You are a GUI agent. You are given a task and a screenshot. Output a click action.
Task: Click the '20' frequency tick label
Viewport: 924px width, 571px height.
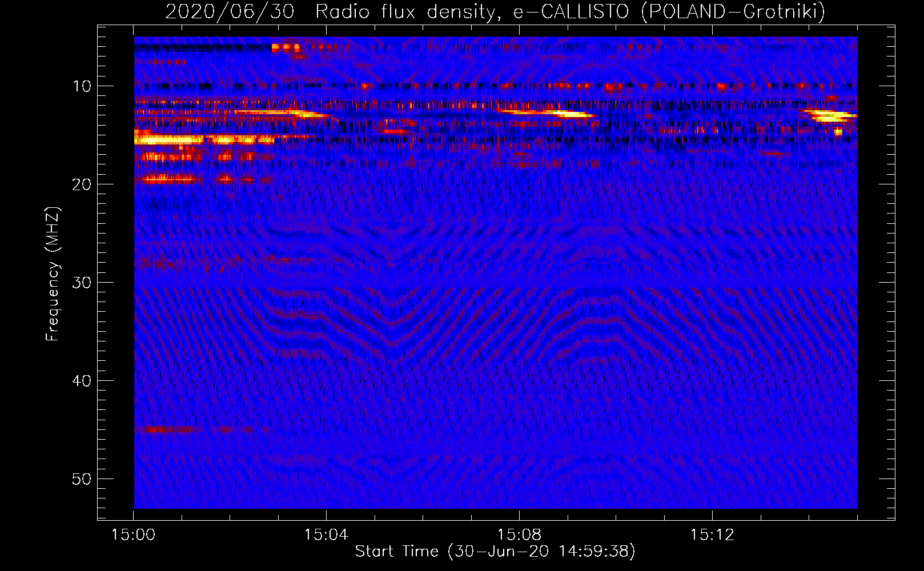coord(82,184)
